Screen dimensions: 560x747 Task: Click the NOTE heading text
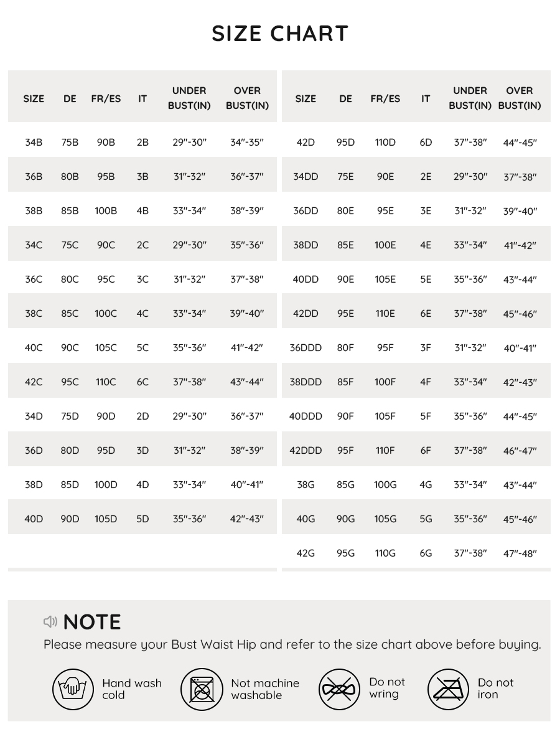92,622
